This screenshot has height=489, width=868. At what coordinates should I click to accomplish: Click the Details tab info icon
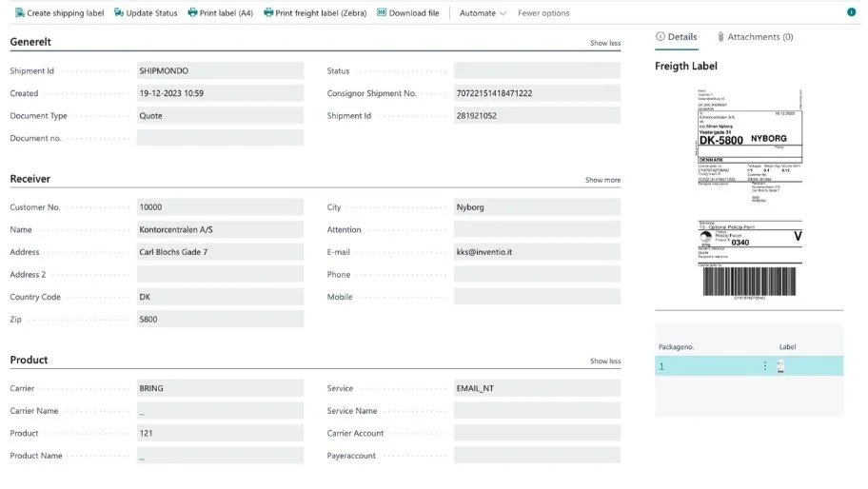click(660, 36)
